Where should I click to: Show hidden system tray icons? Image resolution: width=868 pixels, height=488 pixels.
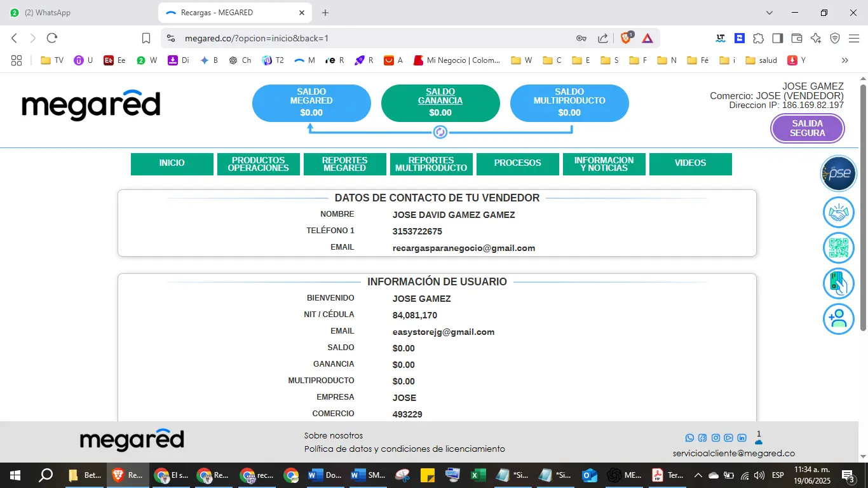[698, 475]
